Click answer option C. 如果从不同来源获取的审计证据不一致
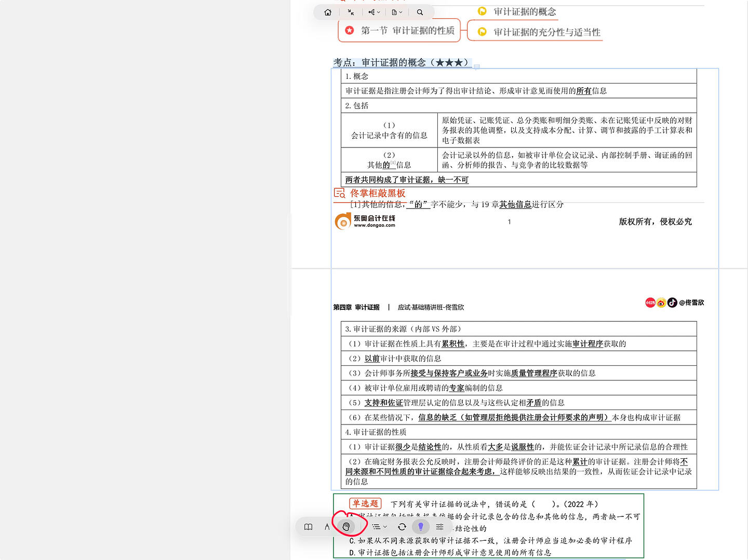Viewport: 748px width, 560px height. click(x=491, y=540)
